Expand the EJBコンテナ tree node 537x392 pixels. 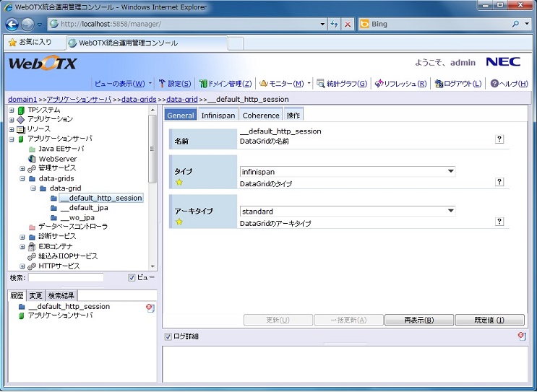coord(22,247)
